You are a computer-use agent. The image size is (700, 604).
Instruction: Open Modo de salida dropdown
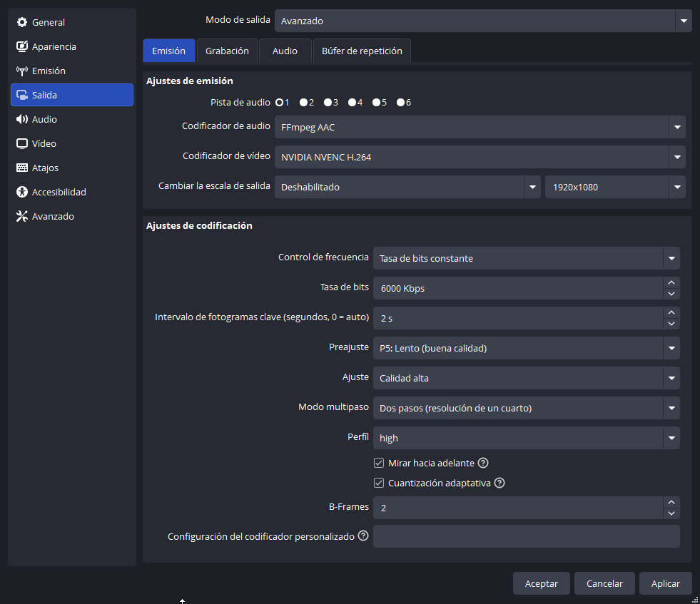pos(483,21)
